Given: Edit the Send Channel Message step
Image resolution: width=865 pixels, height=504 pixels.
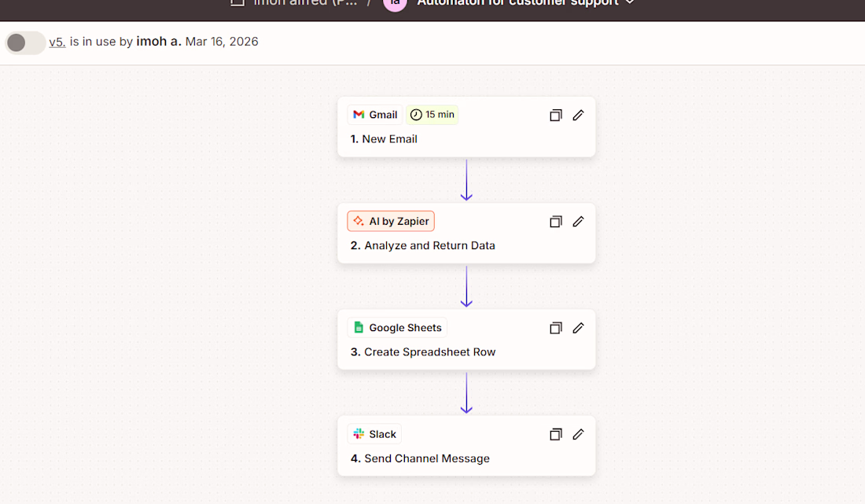Looking at the screenshot, I should point(578,434).
